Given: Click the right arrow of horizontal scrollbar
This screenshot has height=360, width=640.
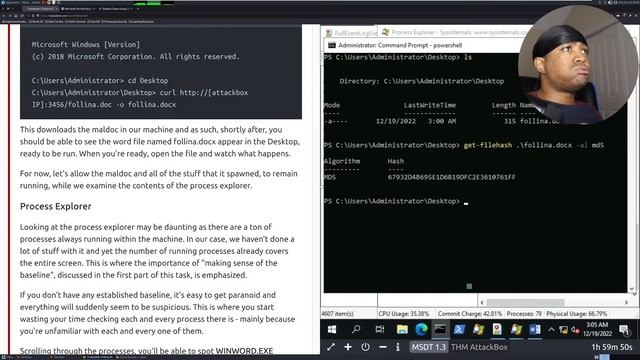Looking at the screenshot, I should point(627,302).
